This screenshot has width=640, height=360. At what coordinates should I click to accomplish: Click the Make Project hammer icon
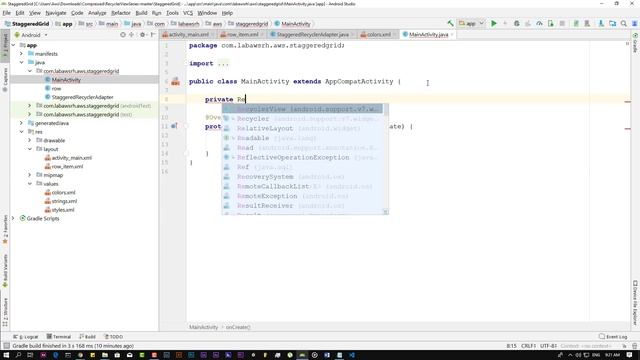tap(450, 24)
